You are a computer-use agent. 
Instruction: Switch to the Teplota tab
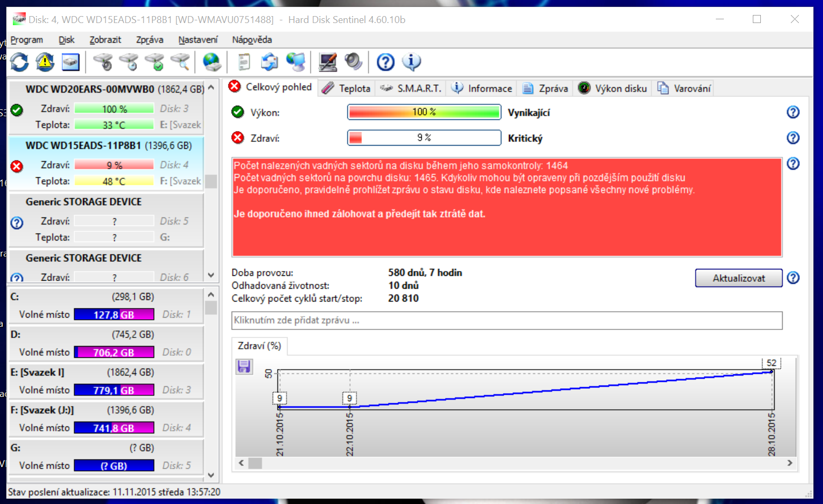pyautogui.click(x=347, y=88)
